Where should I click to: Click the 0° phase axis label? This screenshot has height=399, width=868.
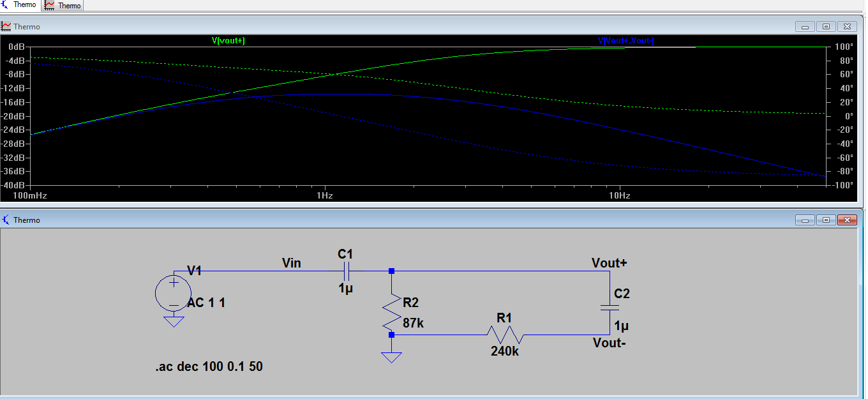[x=848, y=116]
